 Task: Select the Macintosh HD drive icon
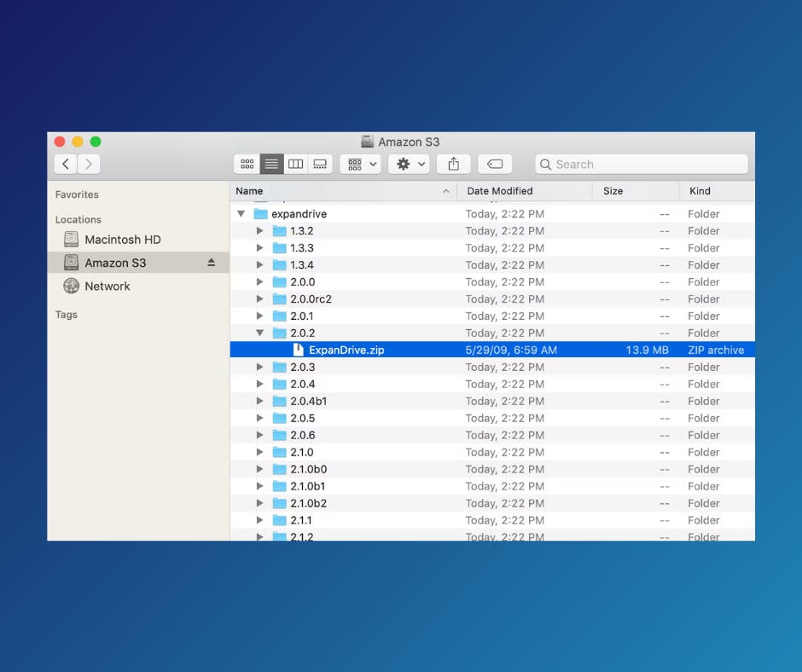tap(71, 240)
